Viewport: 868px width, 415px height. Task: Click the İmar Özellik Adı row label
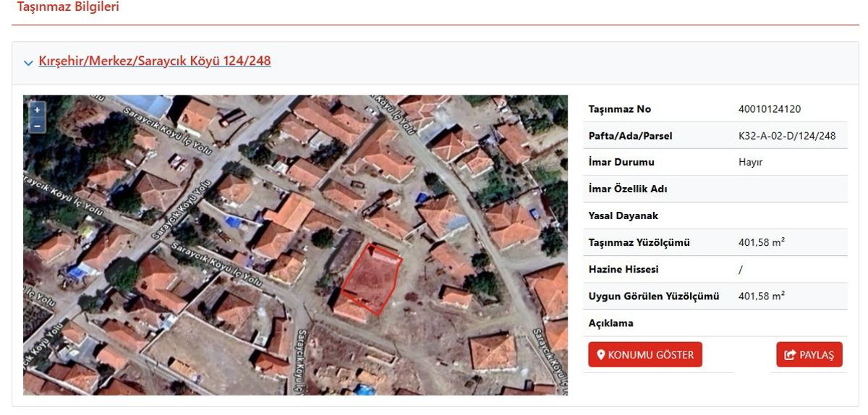[x=628, y=189]
